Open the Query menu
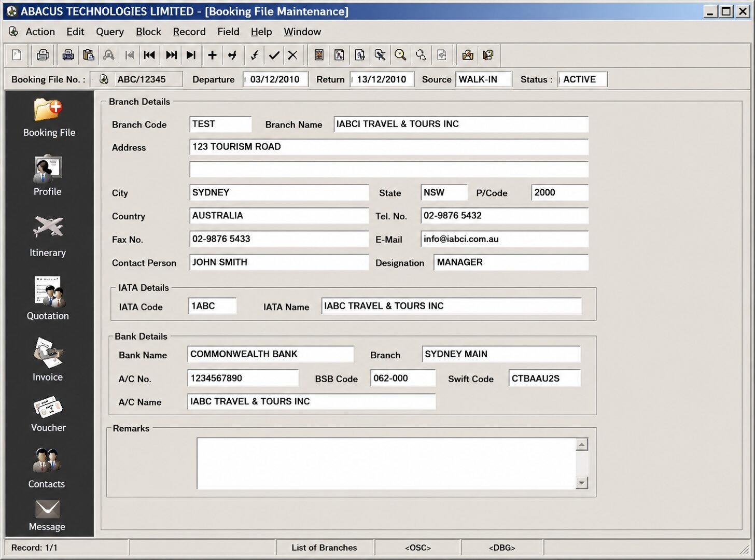 click(x=110, y=32)
